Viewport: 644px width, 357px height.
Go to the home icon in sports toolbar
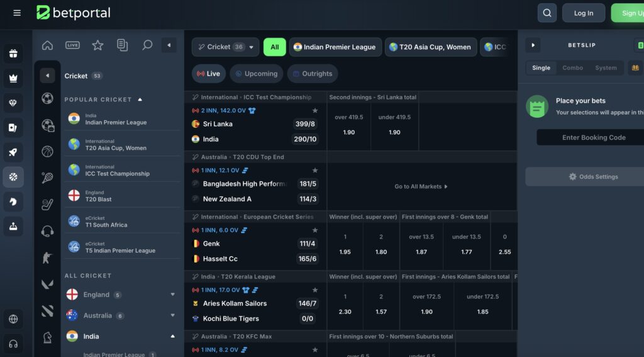click(x=48, y=45)
